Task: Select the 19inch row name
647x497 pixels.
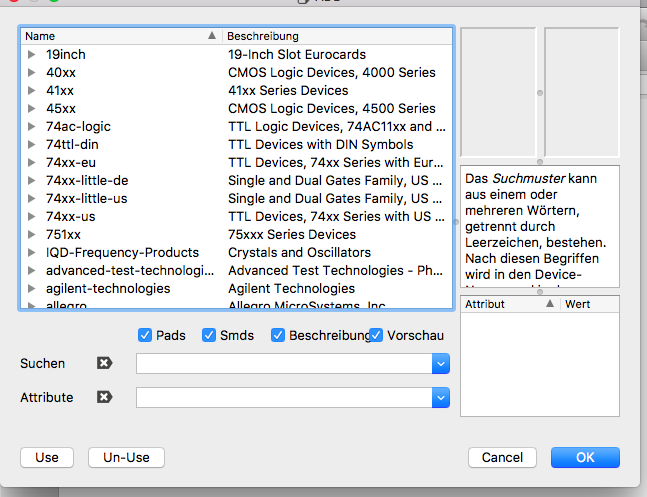Action: (66, 54)
